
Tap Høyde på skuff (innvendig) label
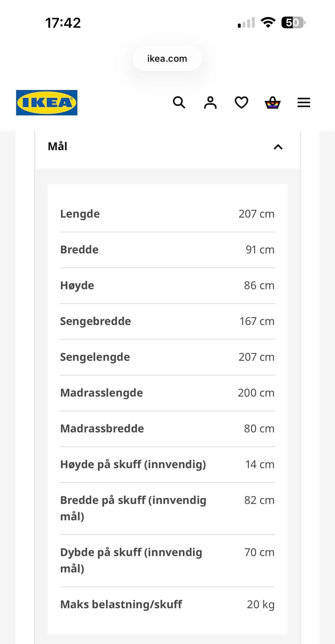pyautogui.click(x=133, y=465)
